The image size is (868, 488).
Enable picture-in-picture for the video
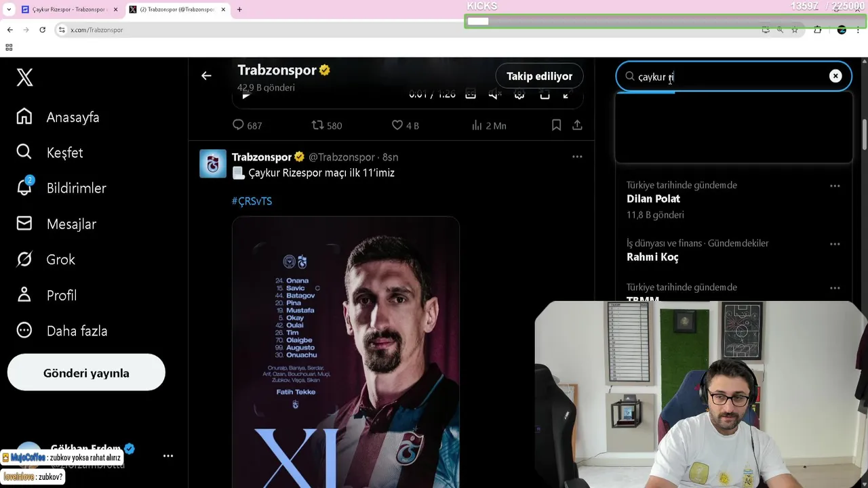545,95
